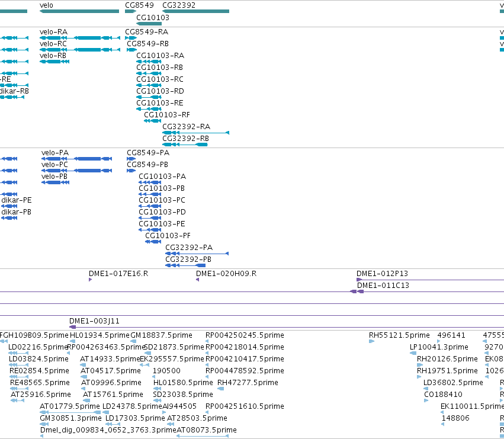Click the HL01934.5prime EST
The image size is (504, 439).
[x=73, y=341]
